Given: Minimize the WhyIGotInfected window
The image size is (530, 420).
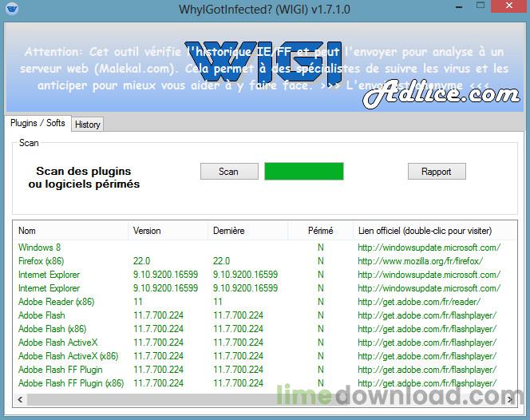Looking at the screenshot, I should tap(459, 7).
